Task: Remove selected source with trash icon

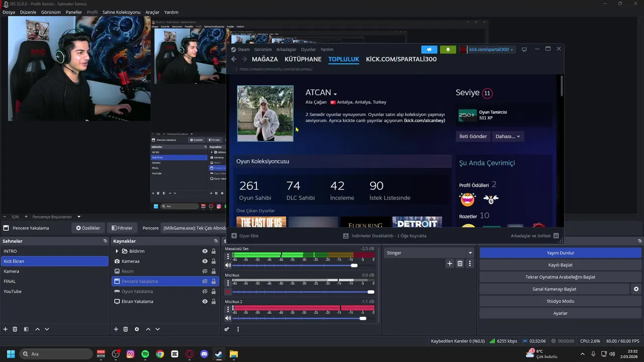Action: tap(126, 329)
